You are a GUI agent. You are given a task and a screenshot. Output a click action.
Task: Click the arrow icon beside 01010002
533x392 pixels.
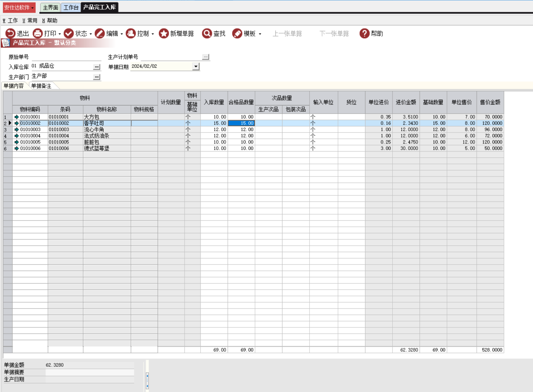pos(16,123)
